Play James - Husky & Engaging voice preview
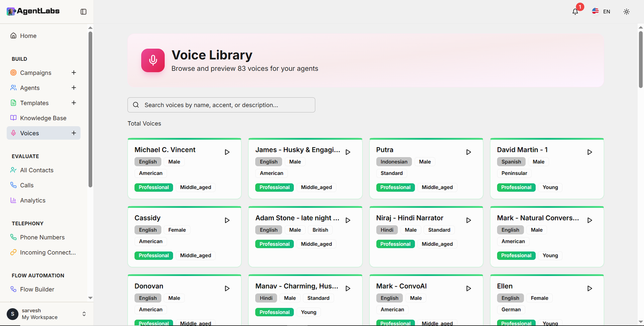644x326 pixels. [348, 152]
